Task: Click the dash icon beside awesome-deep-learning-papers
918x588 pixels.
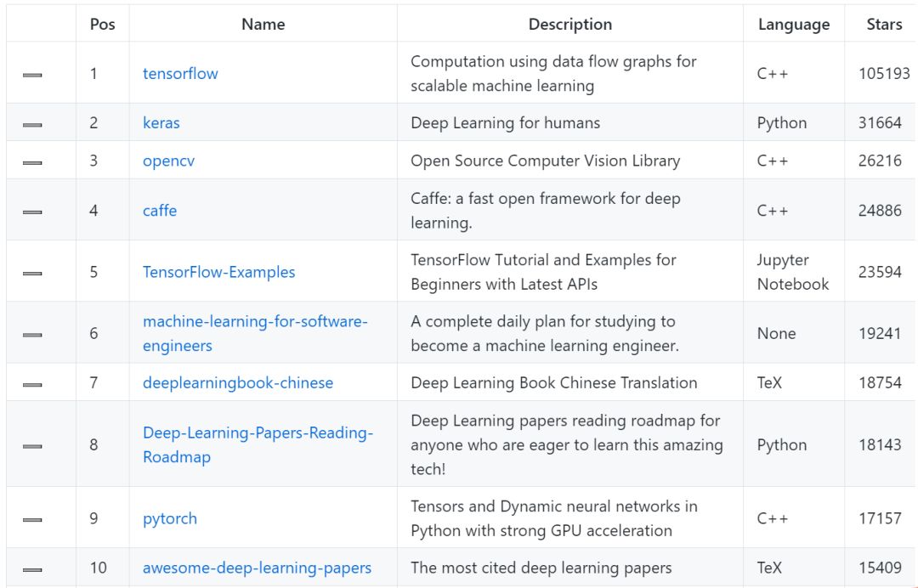Action: point(32,569)
